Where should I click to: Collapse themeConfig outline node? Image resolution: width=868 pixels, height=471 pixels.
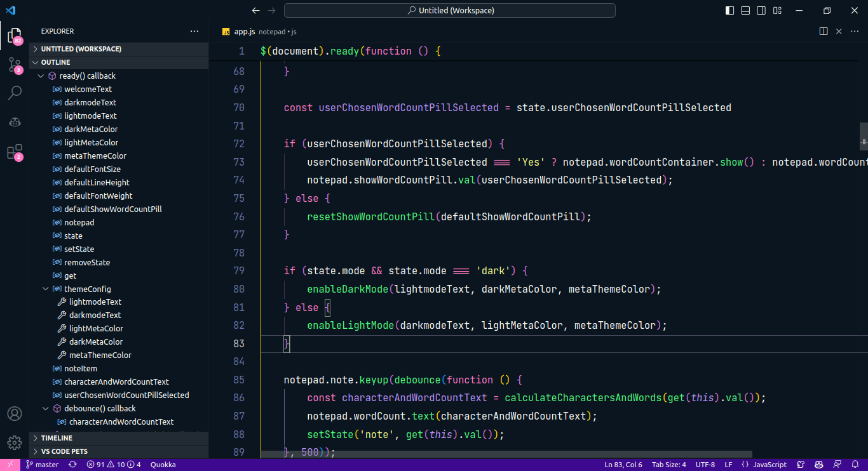pos(46,289)
